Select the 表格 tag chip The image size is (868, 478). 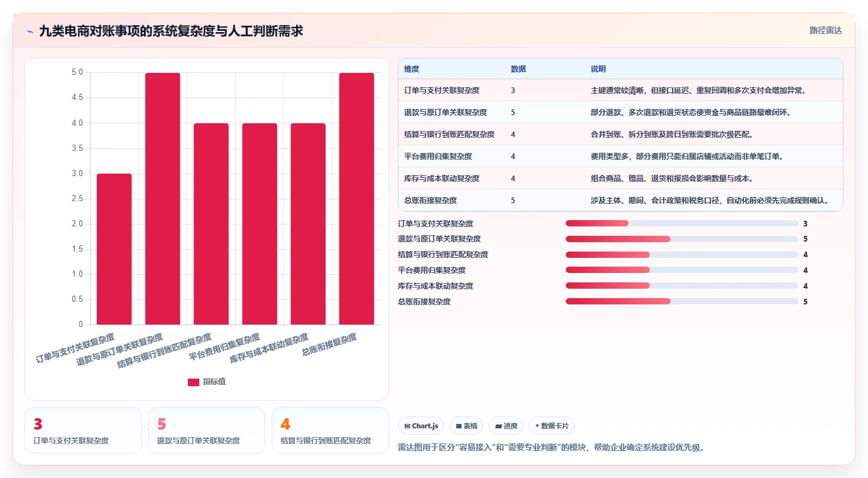[466, 426]
